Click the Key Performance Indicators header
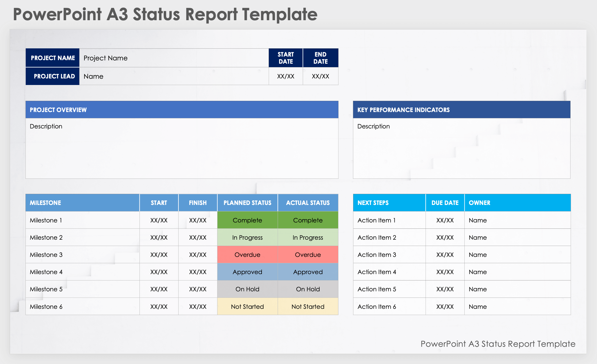The width and height of the screenshot is (597, 364). (461, 110)
